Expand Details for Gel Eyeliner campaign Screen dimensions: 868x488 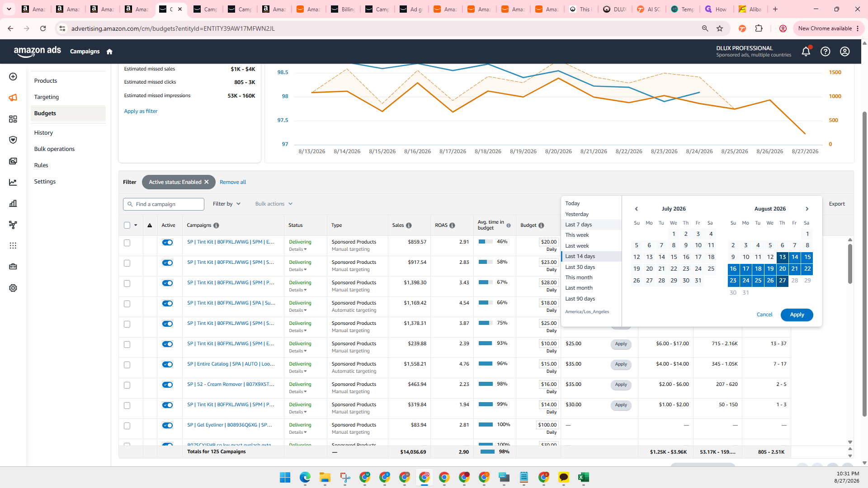(298, 432)
